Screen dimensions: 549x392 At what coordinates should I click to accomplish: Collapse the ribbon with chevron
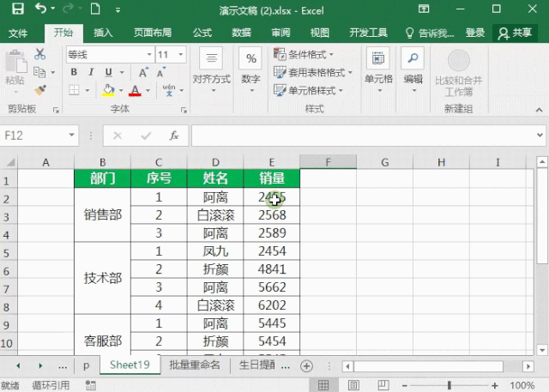540,110
